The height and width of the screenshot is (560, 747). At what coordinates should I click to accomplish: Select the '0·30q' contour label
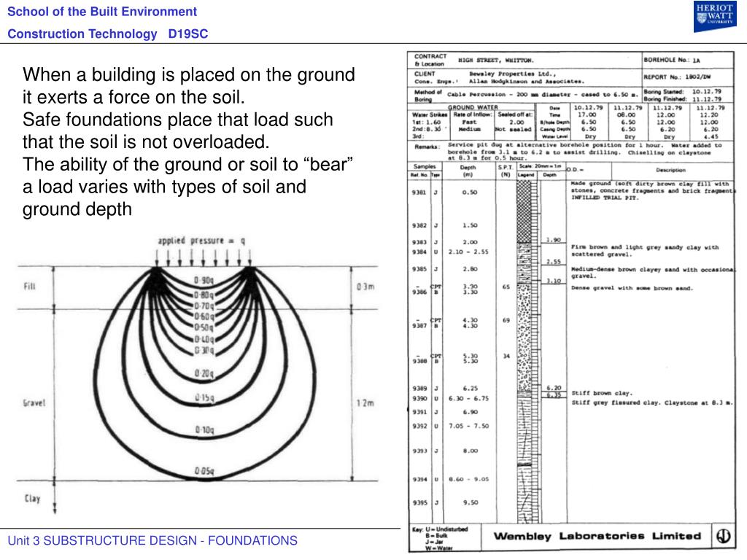tap(204, 351)
